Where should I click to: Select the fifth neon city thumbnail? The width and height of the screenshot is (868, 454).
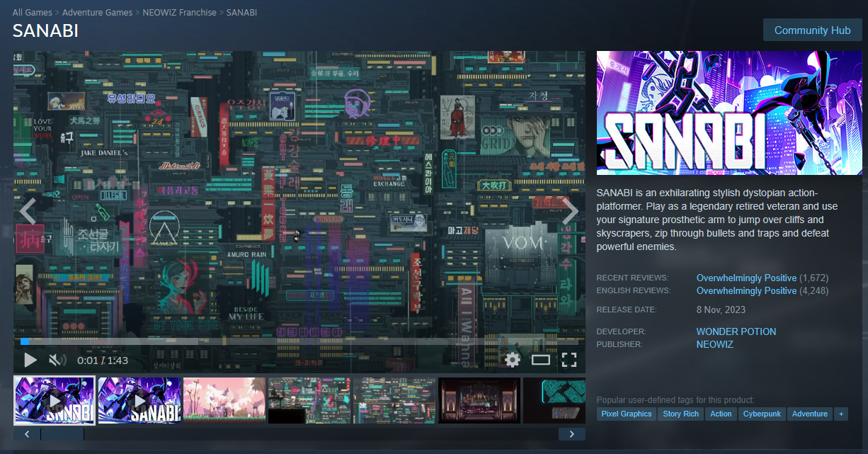coord(394,400)
